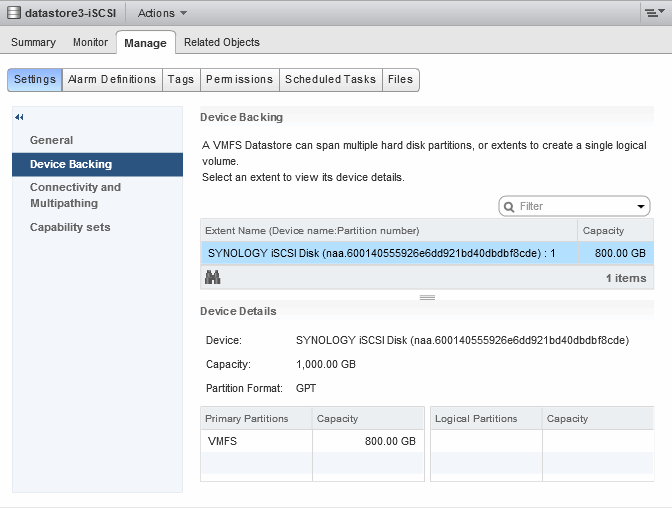
Task: Select Connectivity and Multipathing
Action: pos(75,195)
